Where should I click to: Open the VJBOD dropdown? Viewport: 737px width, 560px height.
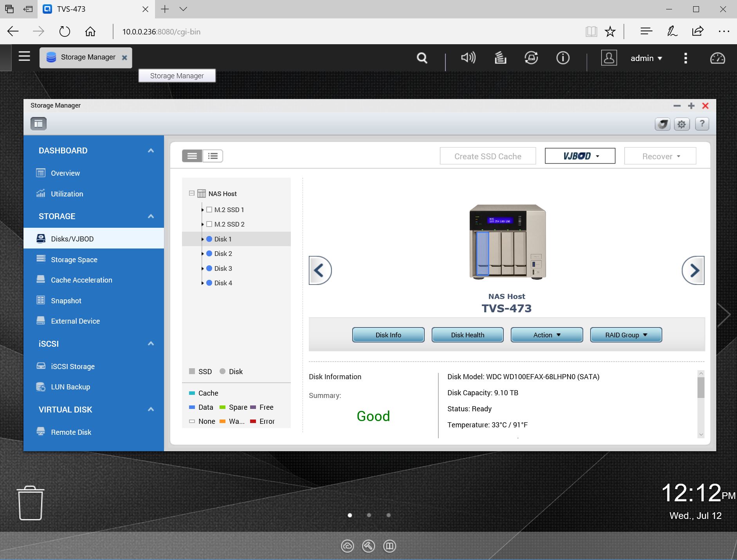[x=580, y=156]
